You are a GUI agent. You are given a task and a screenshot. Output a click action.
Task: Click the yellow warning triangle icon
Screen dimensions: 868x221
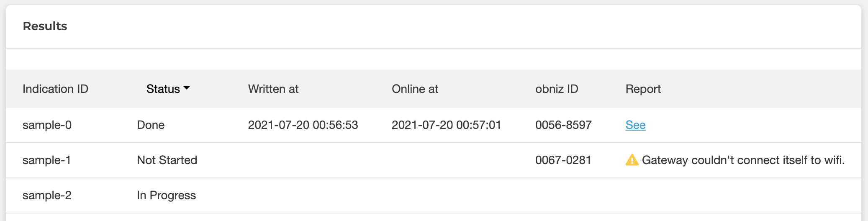(632, 160)
